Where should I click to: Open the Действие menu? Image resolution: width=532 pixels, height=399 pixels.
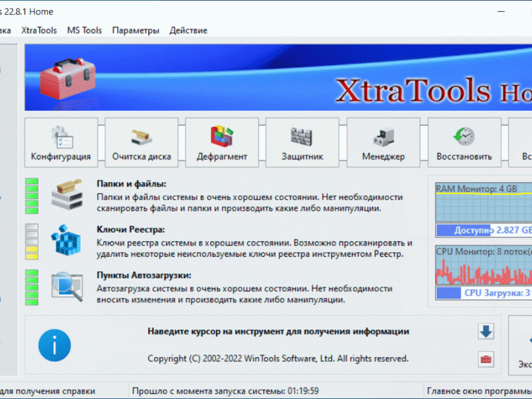tap(188, 30)
